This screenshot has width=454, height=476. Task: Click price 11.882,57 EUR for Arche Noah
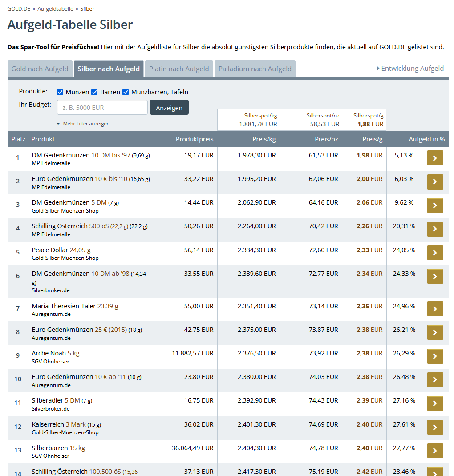click(193, 353)
